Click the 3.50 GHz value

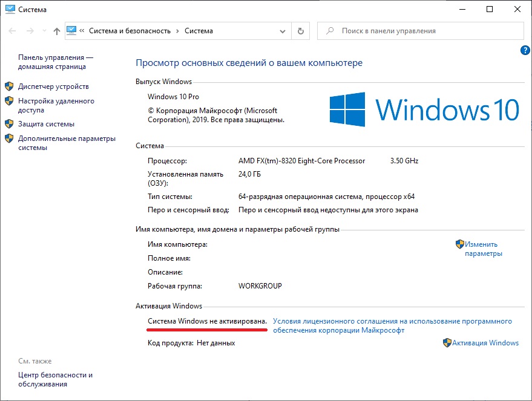point(404,161)
